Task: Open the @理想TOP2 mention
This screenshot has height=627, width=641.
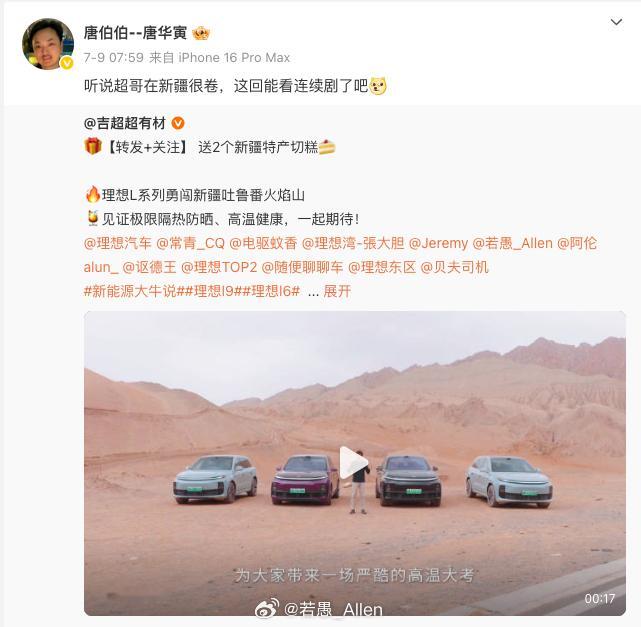Action: 219,267
